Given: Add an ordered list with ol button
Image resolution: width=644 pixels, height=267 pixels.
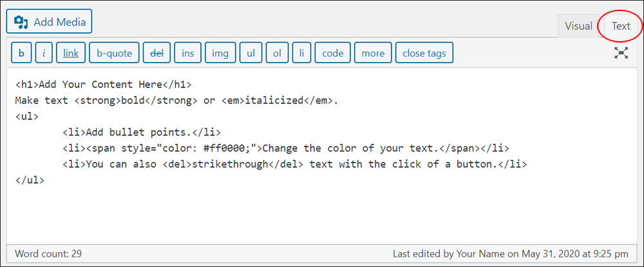Looking at the screenshot, I should 277,53.
